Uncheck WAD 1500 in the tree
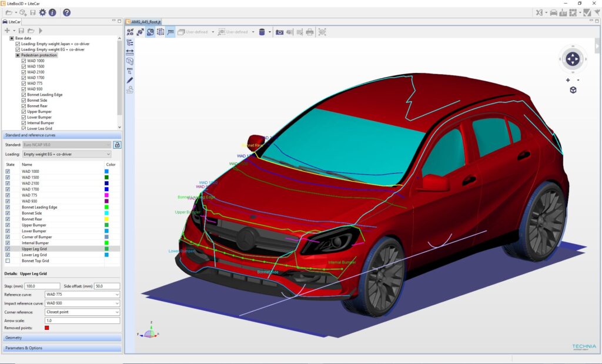The width and height of the screenshot is (602, 364). 24,66
